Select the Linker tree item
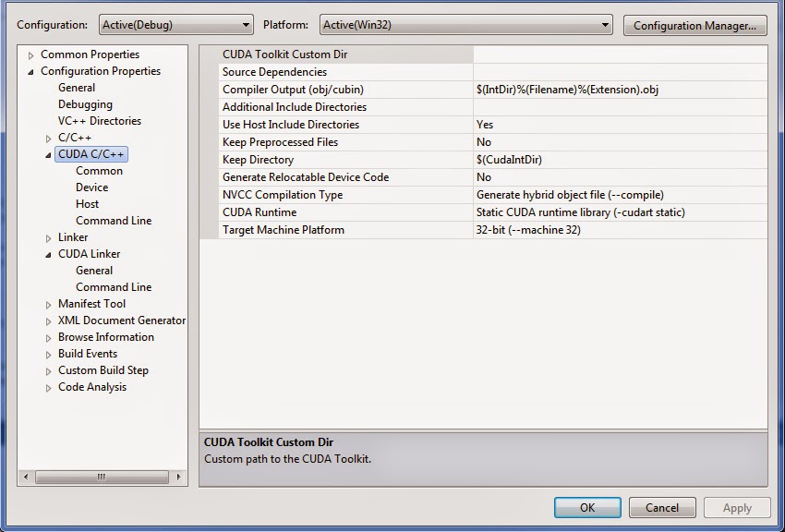Screen dimensions: 785x532 tap(73, 237)
